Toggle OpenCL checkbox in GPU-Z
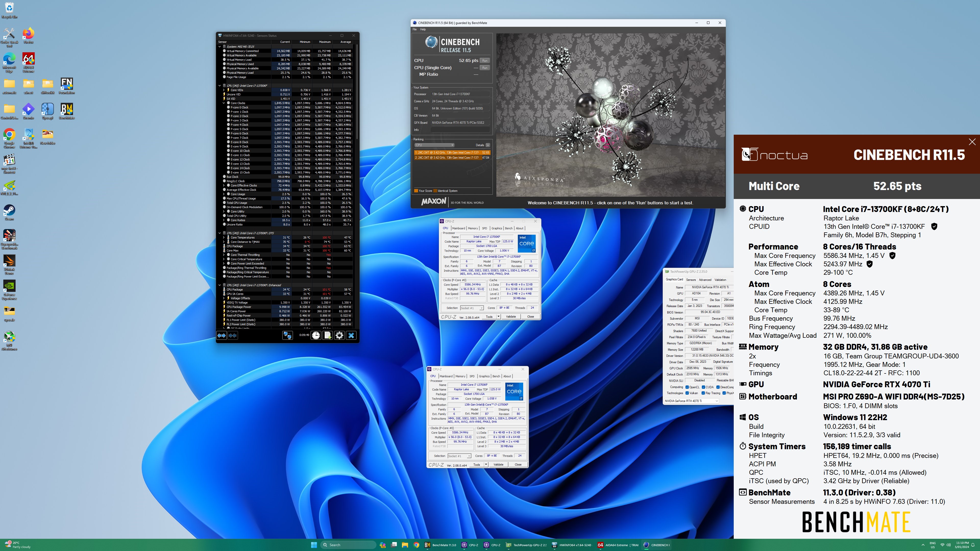Image resolution: width=980 pixels, height=551 pixels. click(x=687, y=387)
